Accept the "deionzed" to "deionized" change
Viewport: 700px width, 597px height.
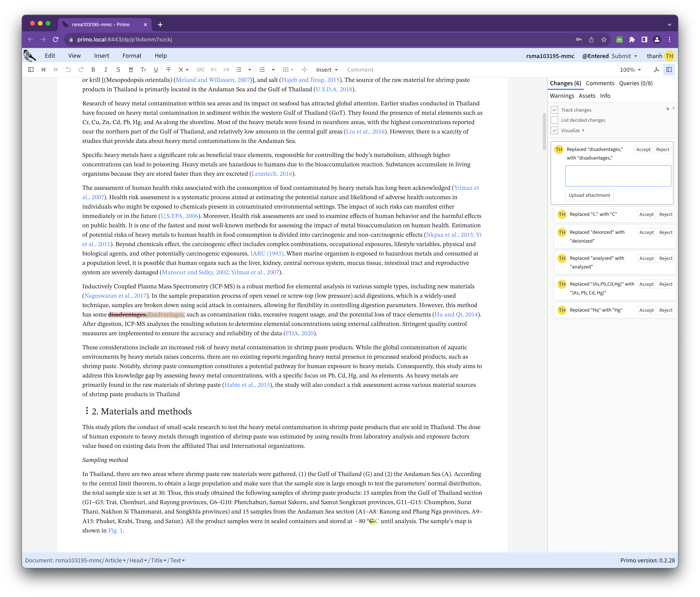coord(646,232)
